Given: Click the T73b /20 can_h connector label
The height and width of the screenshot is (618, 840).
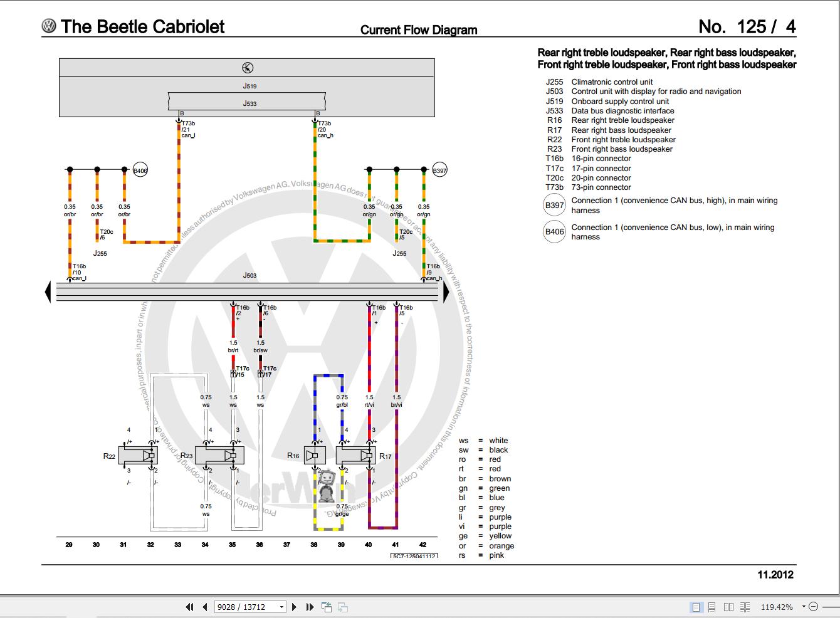Looking at the screenshot, I should pos(325,130).
